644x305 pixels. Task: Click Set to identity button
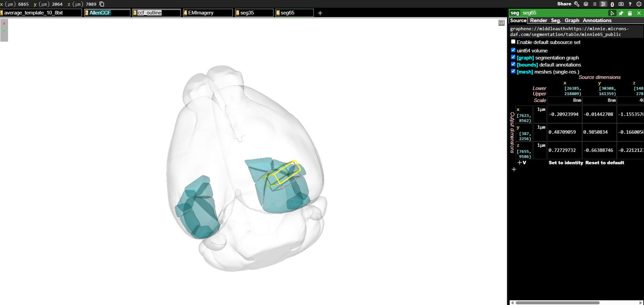point(566,163)
